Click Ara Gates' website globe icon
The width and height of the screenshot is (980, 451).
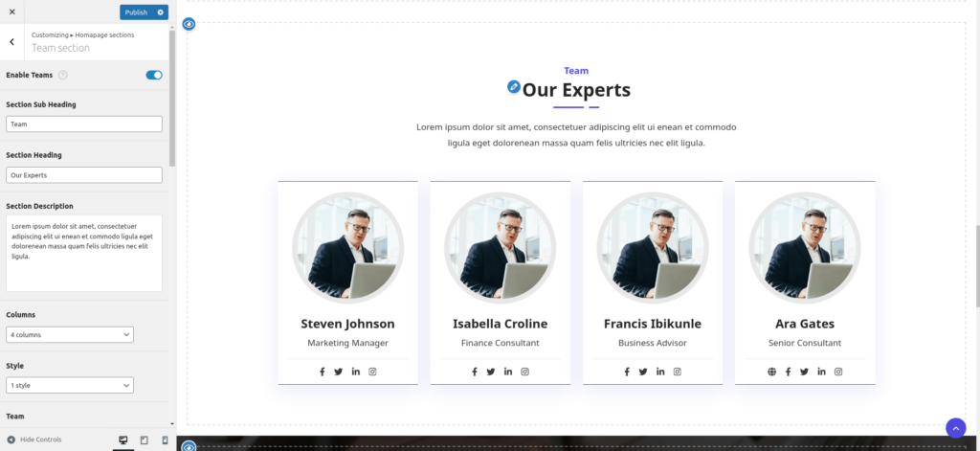tap(772, 372)
